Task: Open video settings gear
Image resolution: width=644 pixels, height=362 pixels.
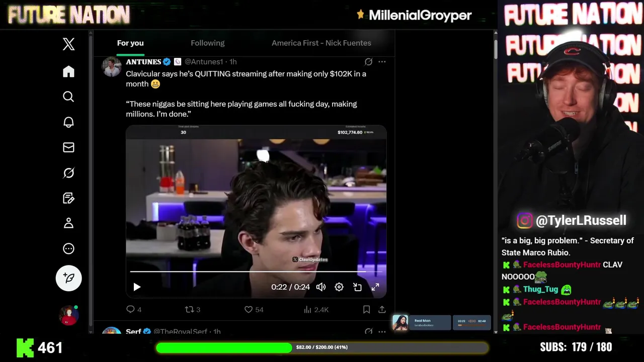Action: pyautogui.click(x=339, y=287)
